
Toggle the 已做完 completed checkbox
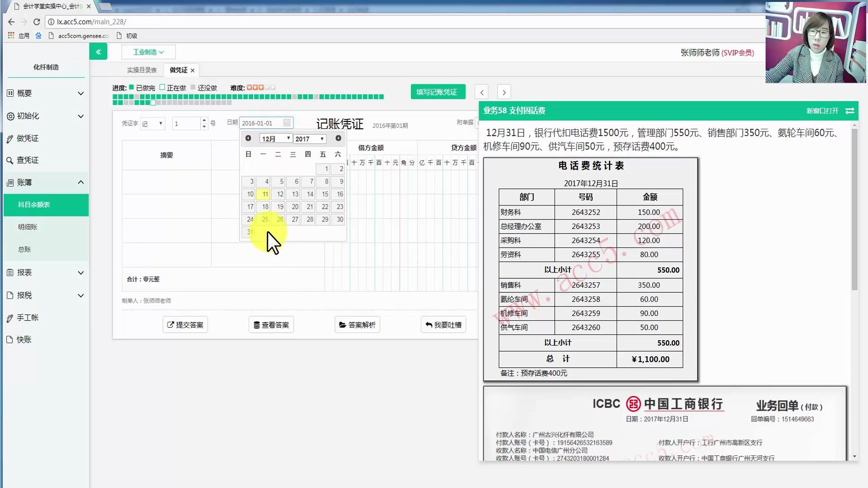(x=131, y=88)
